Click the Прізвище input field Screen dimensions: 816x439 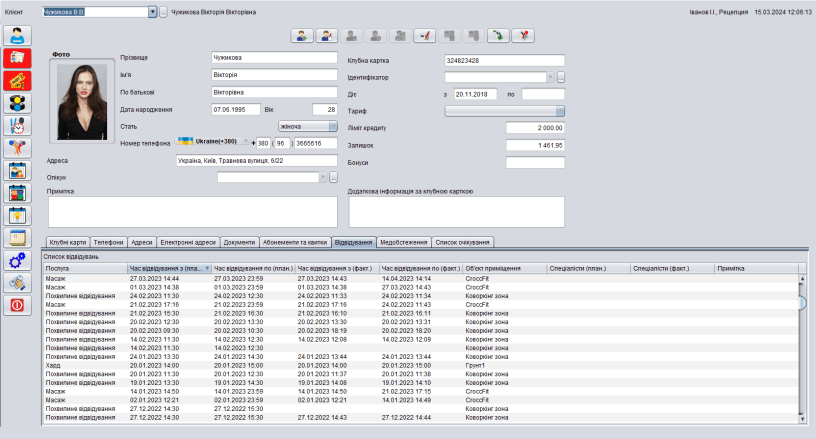pyautogui.click(x=274, y=57)
